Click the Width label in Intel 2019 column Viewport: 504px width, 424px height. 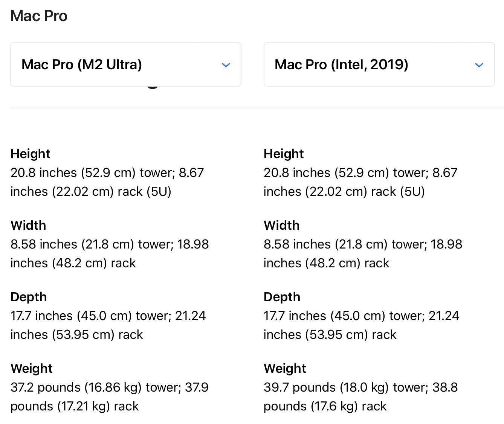tap(282, 225)
